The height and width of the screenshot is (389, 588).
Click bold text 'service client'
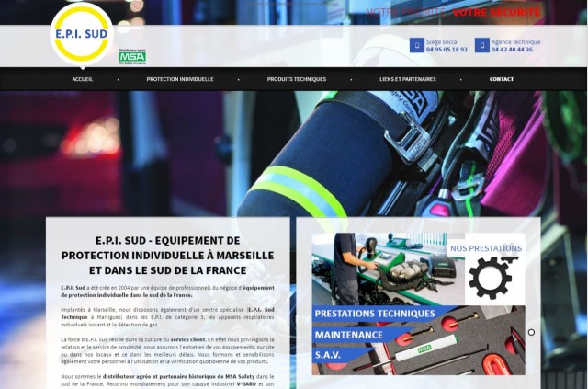tap(187, 339)
